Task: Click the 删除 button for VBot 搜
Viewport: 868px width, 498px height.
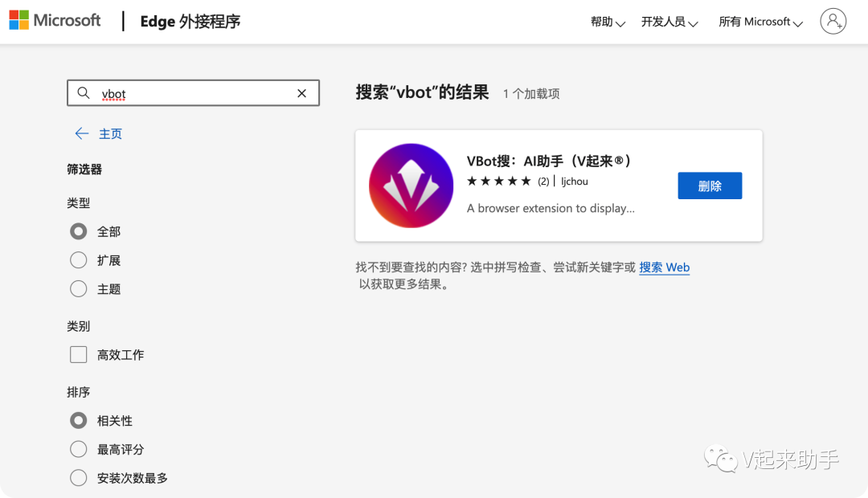Action: [710, 185]
